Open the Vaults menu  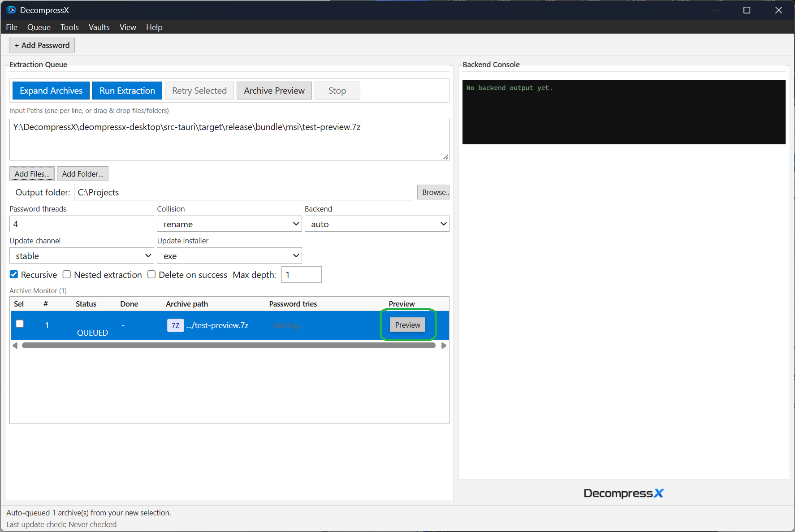click(x=99, y=27)
